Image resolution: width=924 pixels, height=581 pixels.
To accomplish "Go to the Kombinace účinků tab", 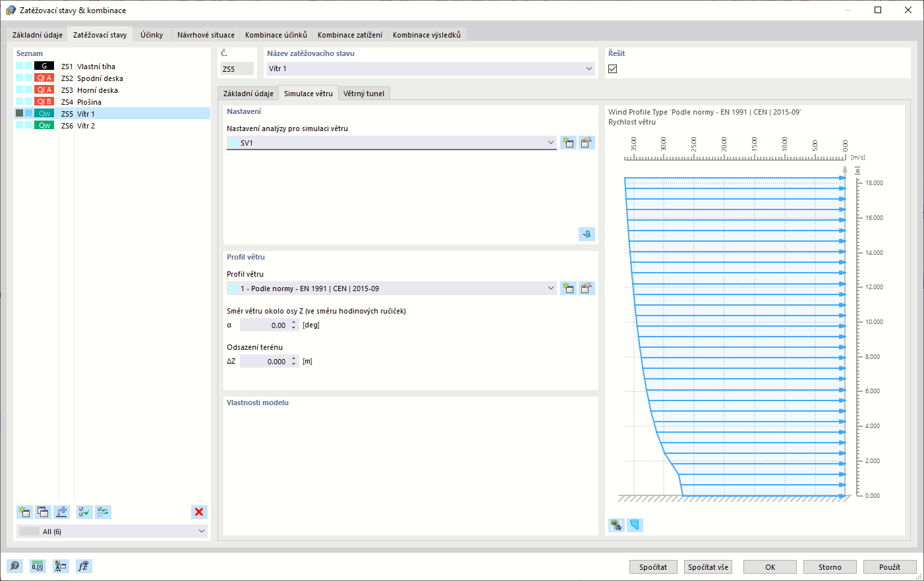I will pos(276,35).
